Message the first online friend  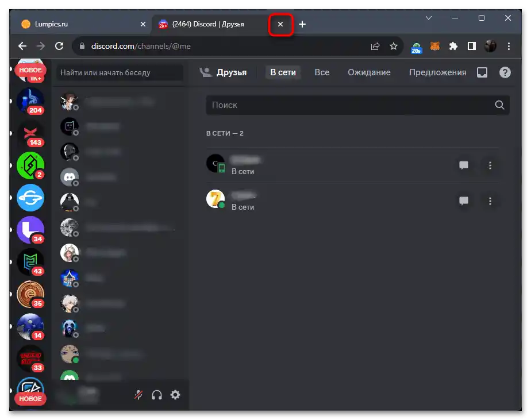(x=464, y=165)
